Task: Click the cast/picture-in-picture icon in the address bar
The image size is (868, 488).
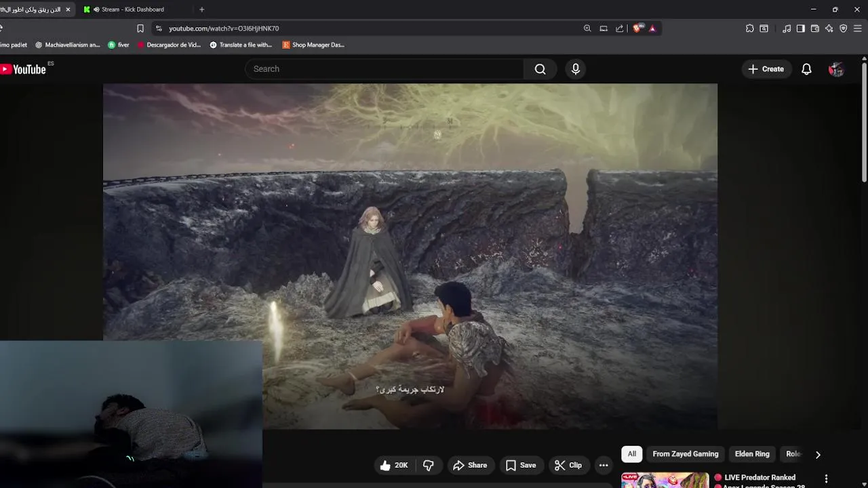Action: (x=604, y=28)
